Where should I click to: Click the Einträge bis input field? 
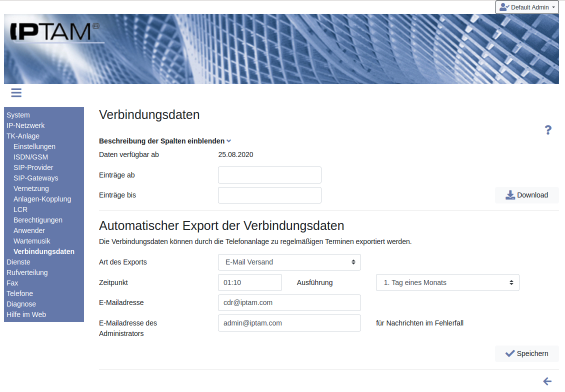(269, 195)
